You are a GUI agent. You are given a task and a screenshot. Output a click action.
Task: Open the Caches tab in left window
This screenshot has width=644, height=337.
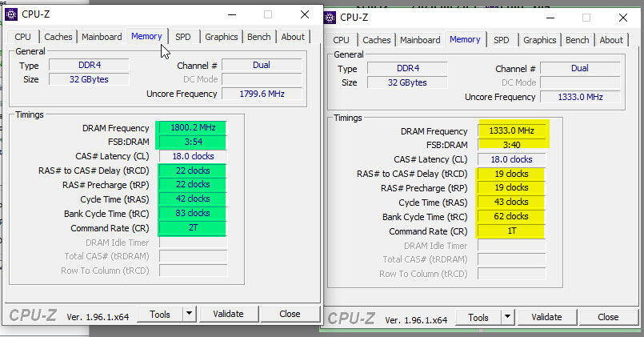tap(58, 37)
